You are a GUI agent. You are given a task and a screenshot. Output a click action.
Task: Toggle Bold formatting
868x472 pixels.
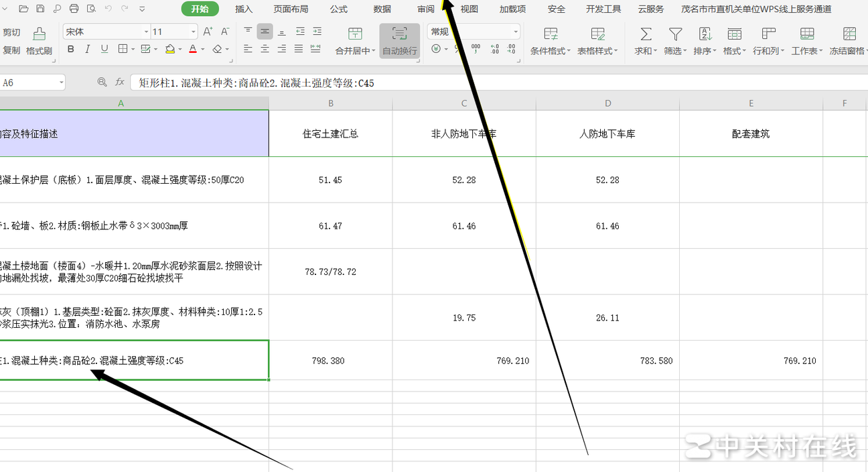(71, 49)
